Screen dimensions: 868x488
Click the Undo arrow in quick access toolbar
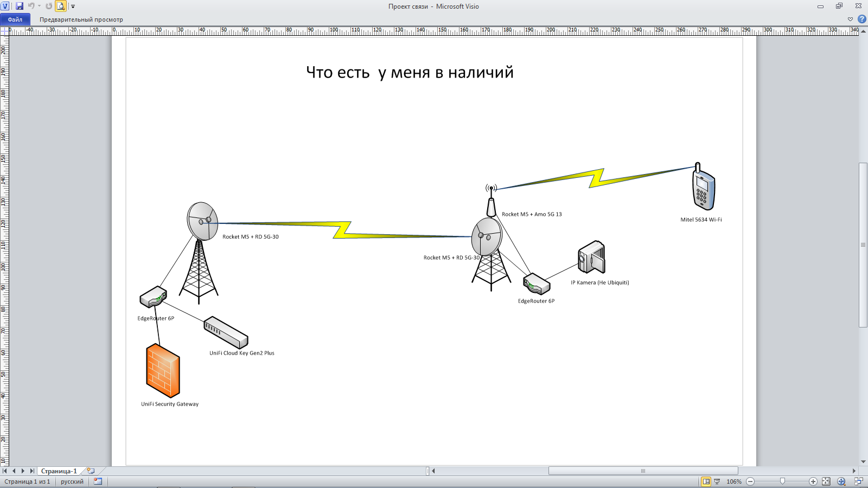pyautogui.click(x=31, y=6)
